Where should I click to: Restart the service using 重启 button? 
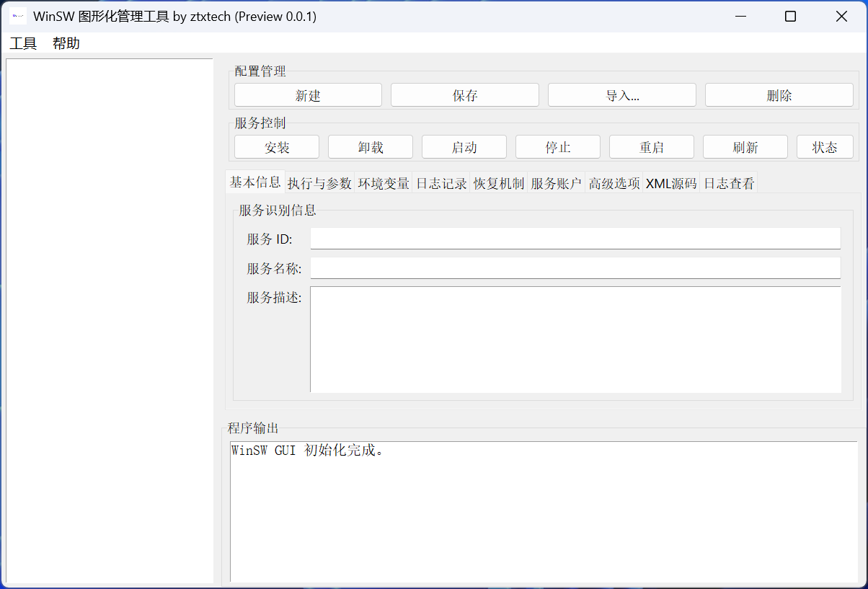[x=651, y=147]
